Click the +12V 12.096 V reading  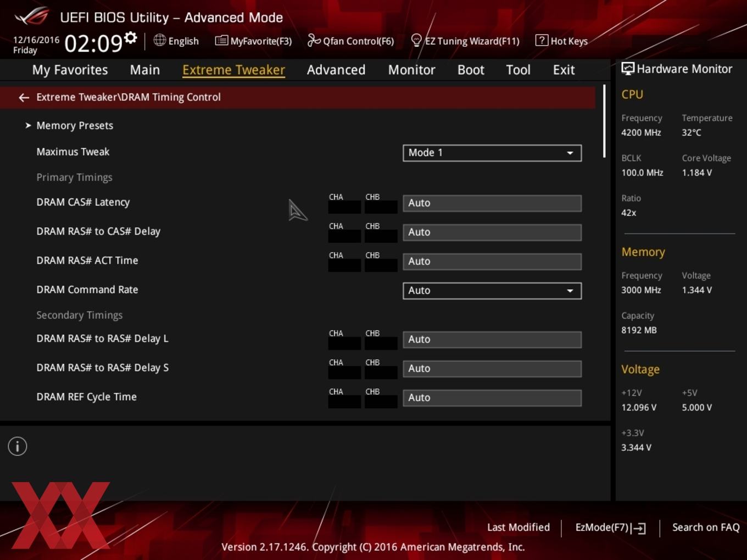point(639,407)
